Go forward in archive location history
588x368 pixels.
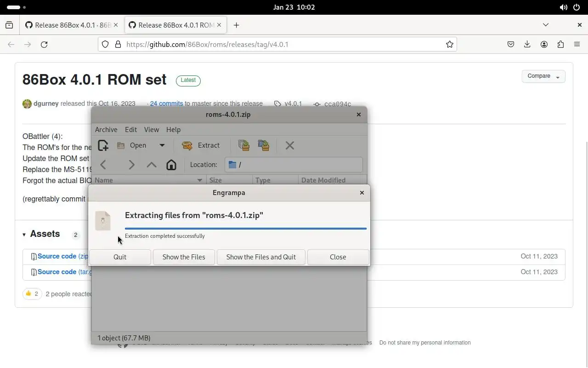(x=132, y=165)
